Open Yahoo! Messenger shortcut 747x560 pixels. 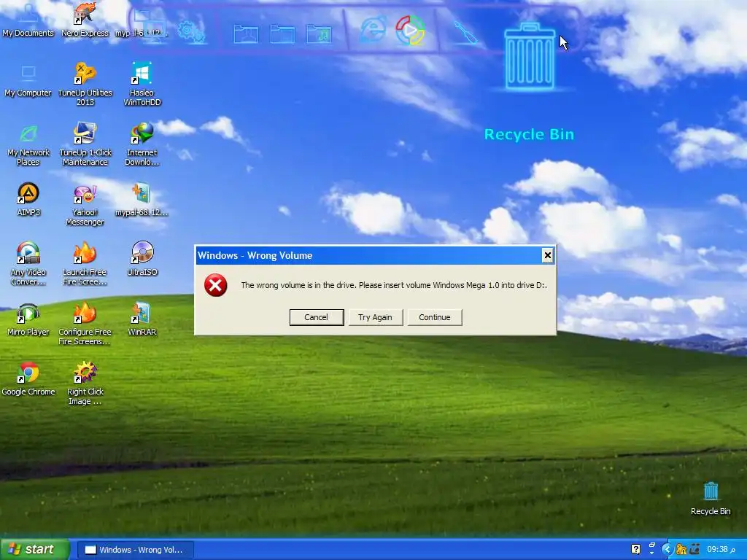tap(85, 204)
